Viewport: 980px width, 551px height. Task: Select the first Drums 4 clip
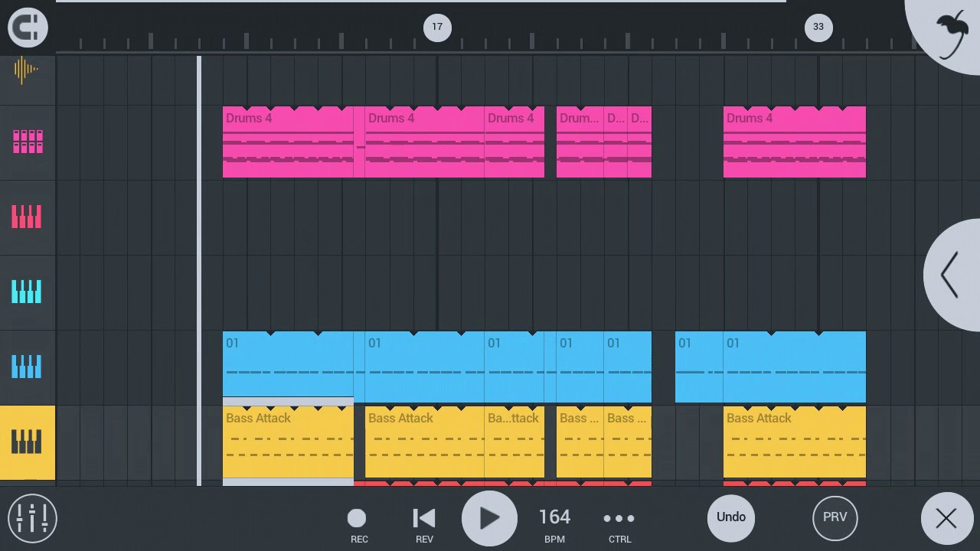(x=288, y=142)
